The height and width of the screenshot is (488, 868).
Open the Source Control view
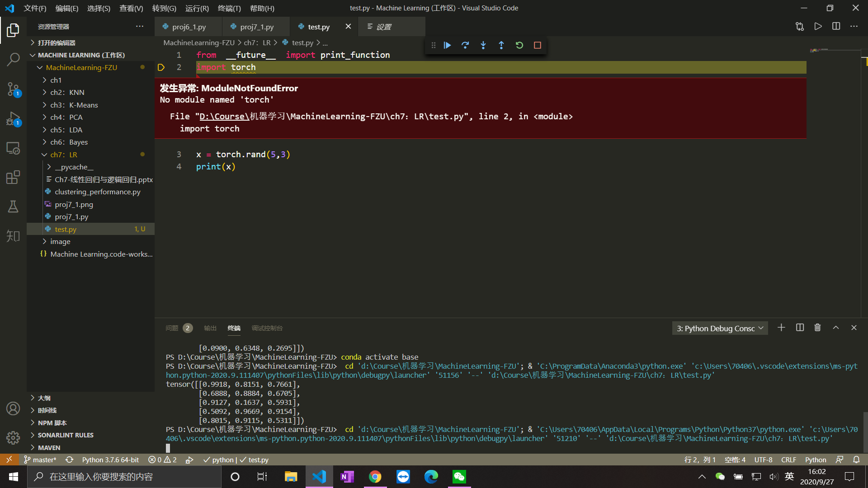tap(13, 89)
